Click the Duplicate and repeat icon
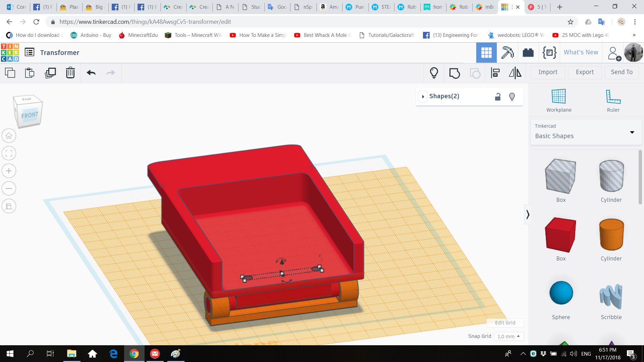644x362 pixels. [50, 73]
